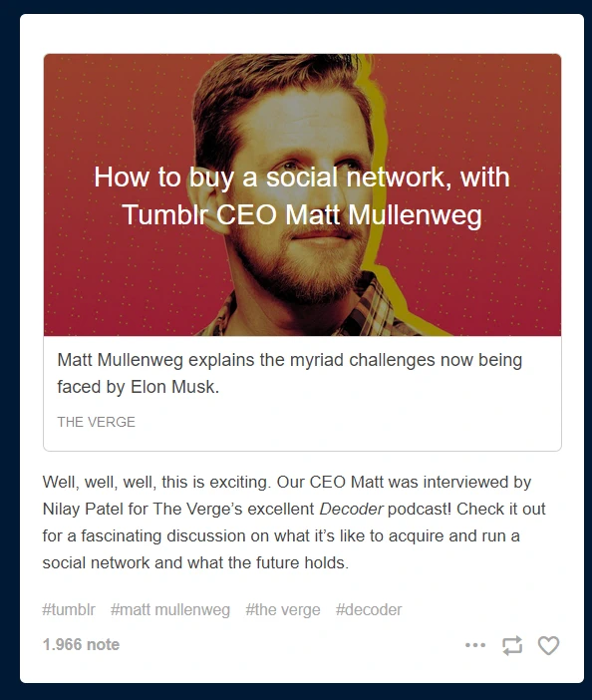The width and height of the screenshot is (592, 700).
Task: Click the Matt Mullenweg article thumbnail image
Action: tap(302, 195)
